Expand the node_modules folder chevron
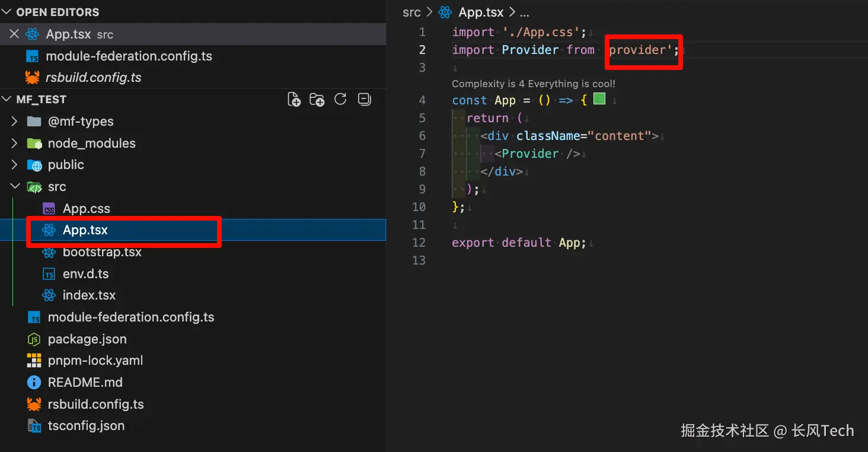Image resolution: width=868 pixels, height=452 pixels. (15, 144)
